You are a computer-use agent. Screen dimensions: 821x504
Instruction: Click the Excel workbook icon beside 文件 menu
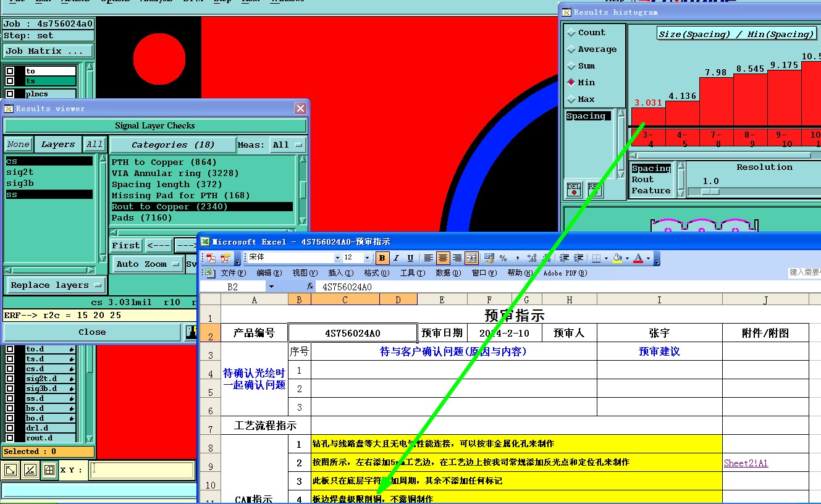click(209, 272)
